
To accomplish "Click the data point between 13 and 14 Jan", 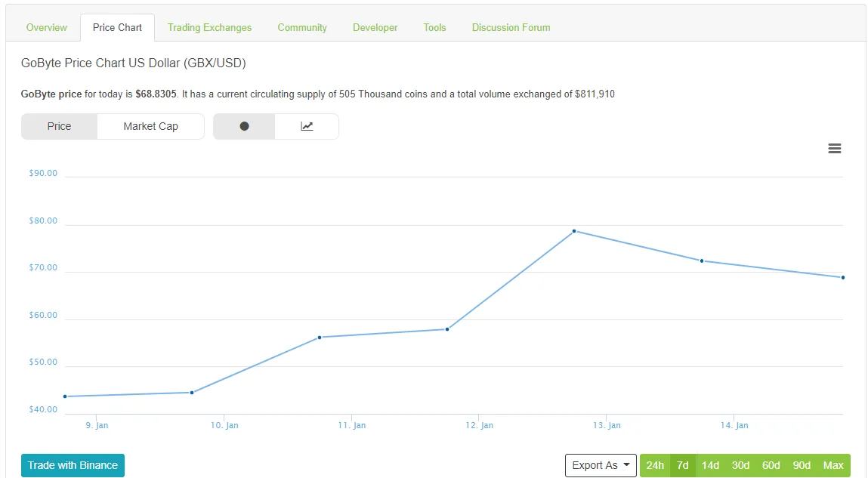I will [x=702, y=261].
